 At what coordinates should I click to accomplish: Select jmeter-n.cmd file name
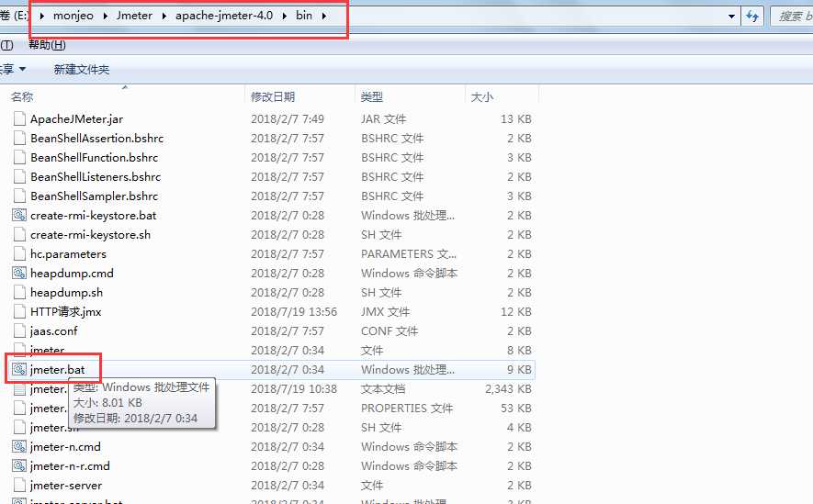(x=66, y=446)
